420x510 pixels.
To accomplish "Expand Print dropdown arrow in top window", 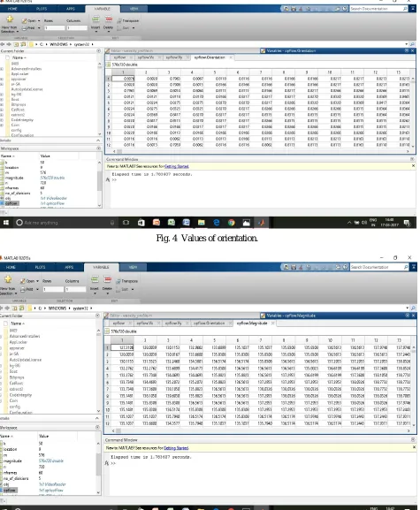I will click(x=39, y=28).
